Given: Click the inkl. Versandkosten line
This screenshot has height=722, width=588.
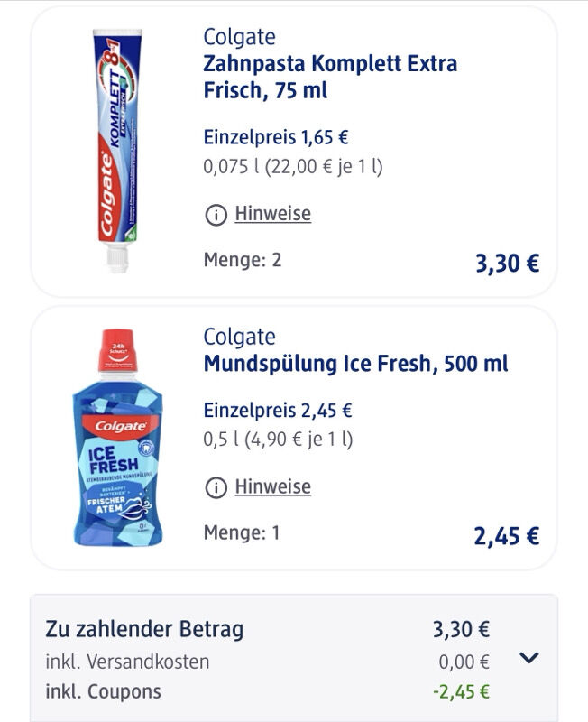Looking at the screenshot, I should coord(127,662).
